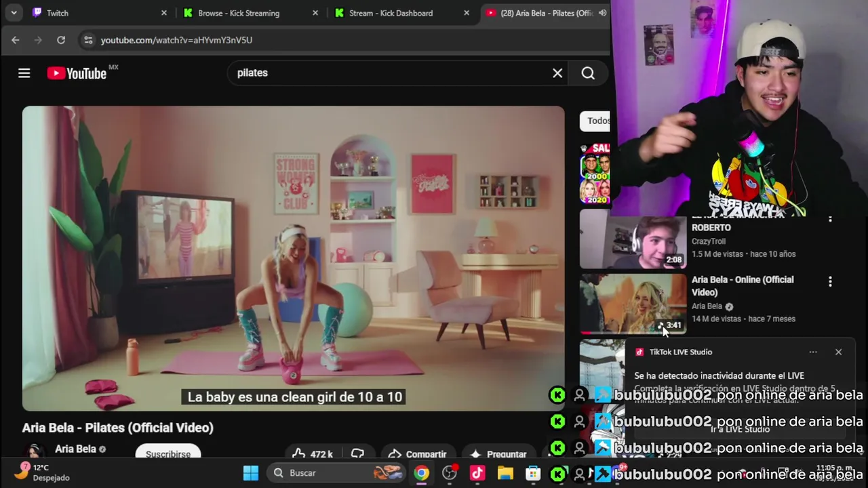Click the browser forward arrow

click(38, 40)
